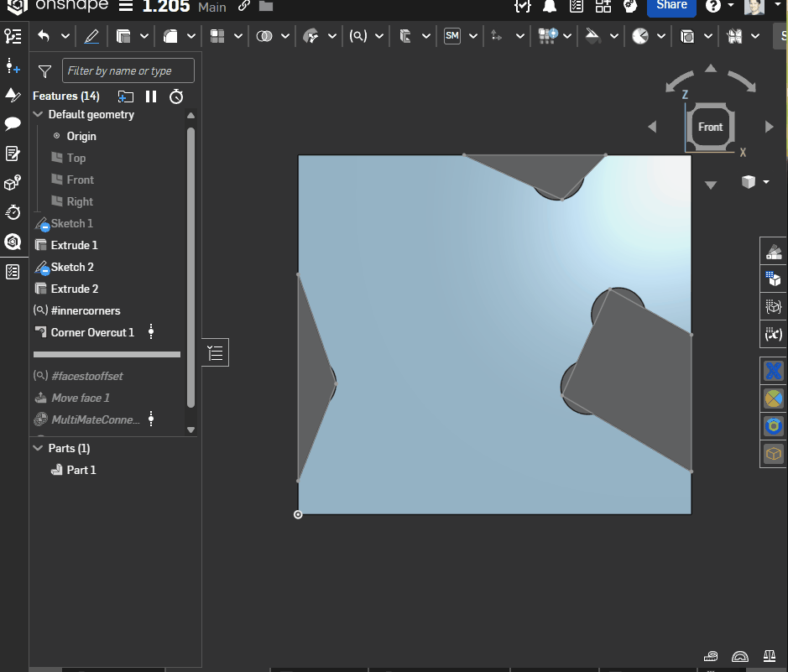
Task: Select the Sketch tool in toolbar
Action: point(91,36)
